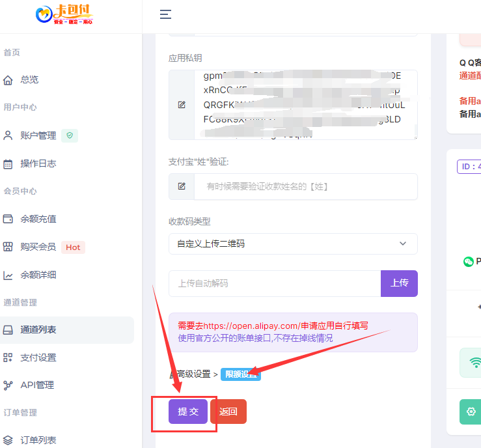Viewport: 481px width, 448px height.
Task: Select 通道列表 in the sidebar
Action: tap(67, 330)
